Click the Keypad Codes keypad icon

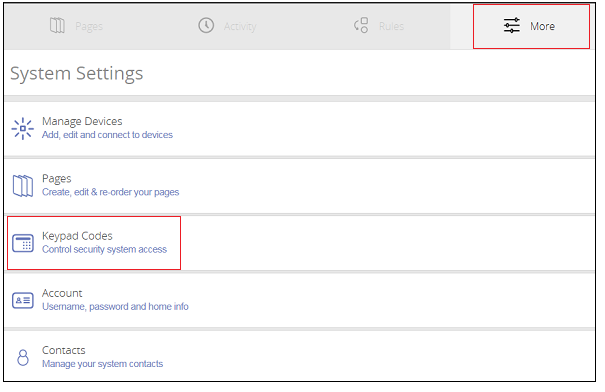pos(23,243)
